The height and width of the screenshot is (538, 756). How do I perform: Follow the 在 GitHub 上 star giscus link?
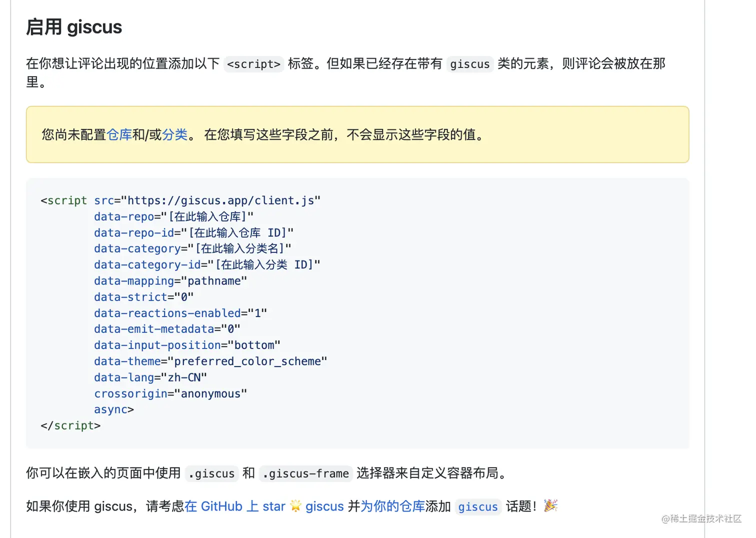click(x=235, y=506)
